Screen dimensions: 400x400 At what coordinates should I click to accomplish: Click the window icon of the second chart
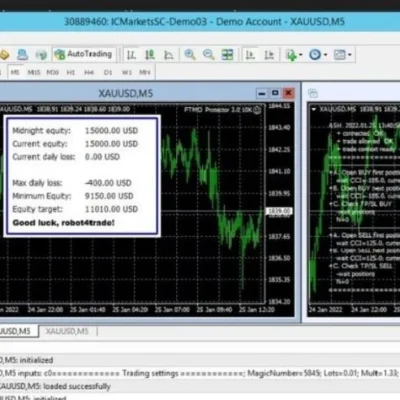[x=313, y=94]
